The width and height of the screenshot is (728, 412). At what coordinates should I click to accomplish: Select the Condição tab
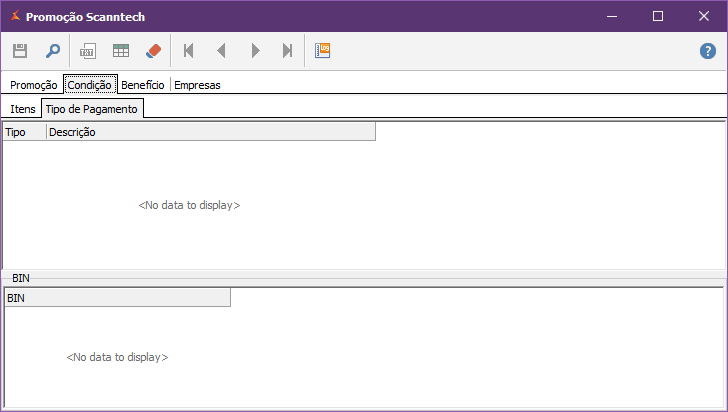[90, 85]
